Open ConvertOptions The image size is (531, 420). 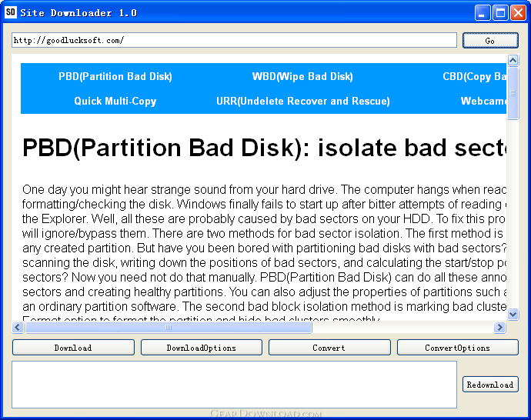(458, 348)
